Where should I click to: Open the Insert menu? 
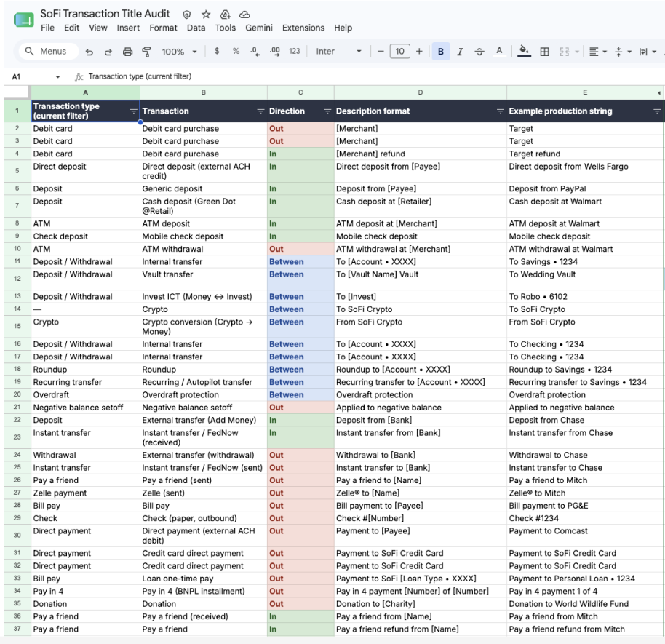(128, 28)
